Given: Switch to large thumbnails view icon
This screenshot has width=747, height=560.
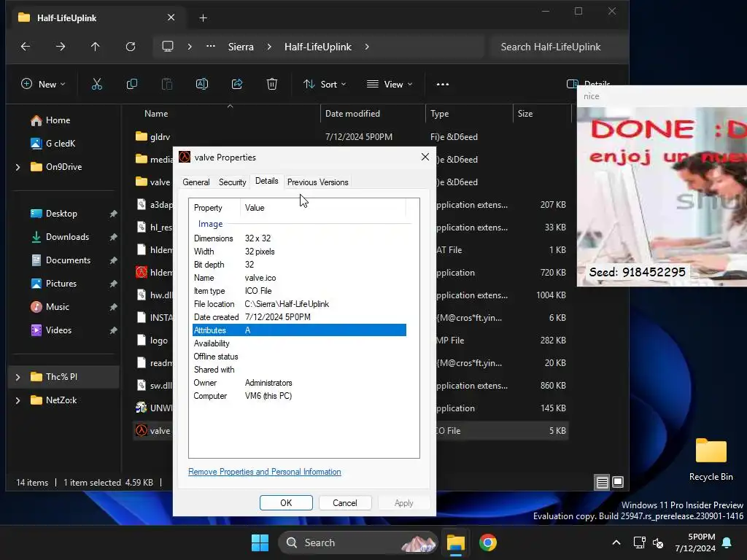Looking at the screenshot, I should tap(618, 483).
